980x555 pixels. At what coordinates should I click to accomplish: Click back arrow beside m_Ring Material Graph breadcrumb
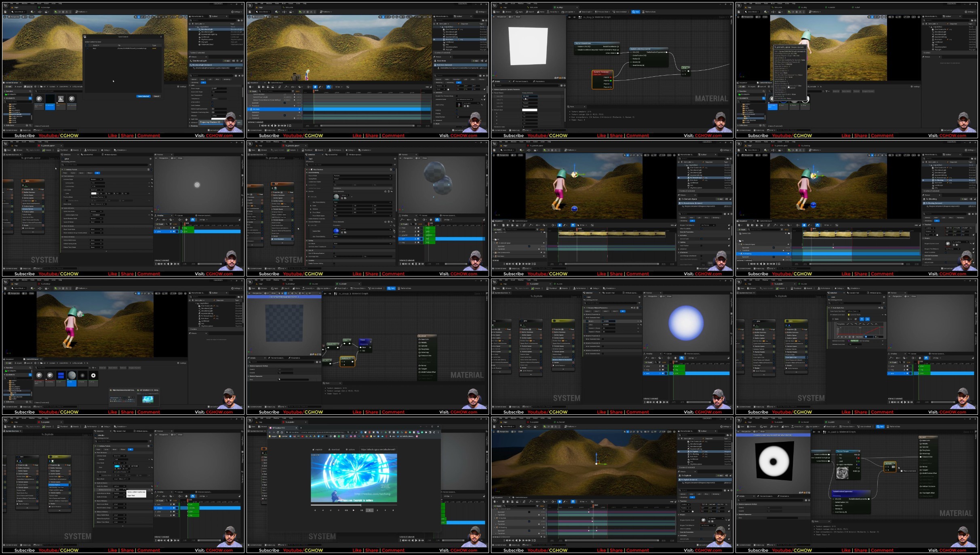(569, 17)
